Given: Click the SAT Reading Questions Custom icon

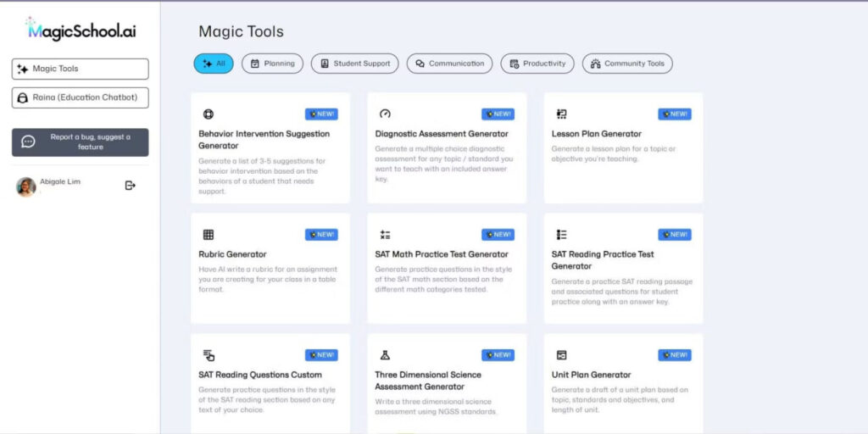Looking at the screenshot, I should (x=209, y=355).
